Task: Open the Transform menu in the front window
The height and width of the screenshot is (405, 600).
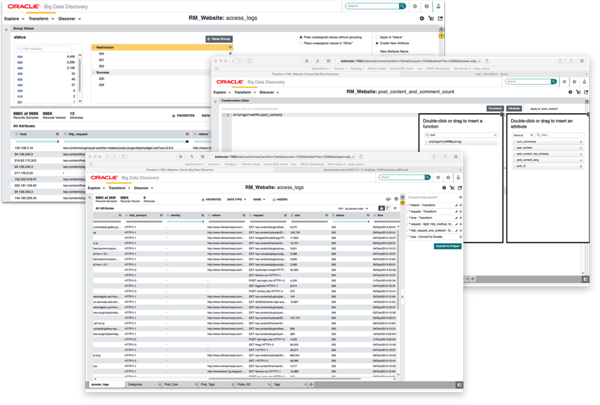Action: click(x=119, y=188)
